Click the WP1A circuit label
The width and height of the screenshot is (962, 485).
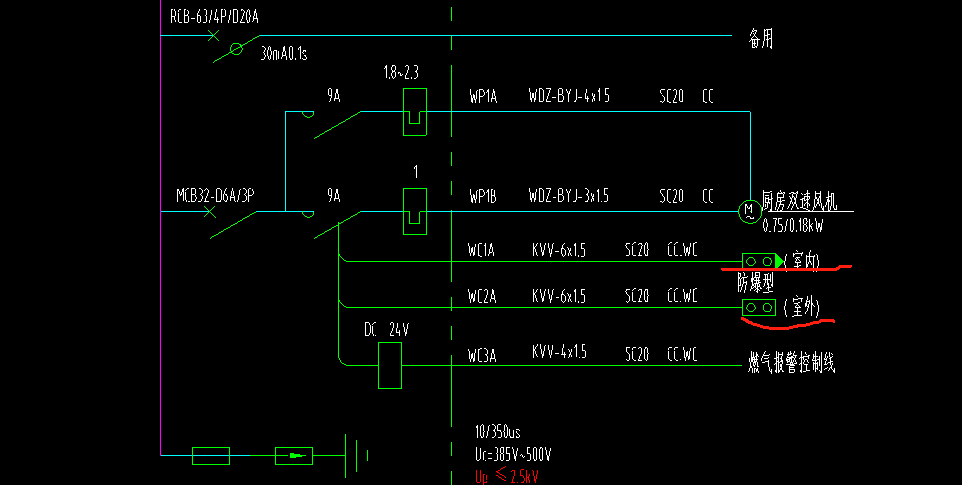(x=483, y=96)
